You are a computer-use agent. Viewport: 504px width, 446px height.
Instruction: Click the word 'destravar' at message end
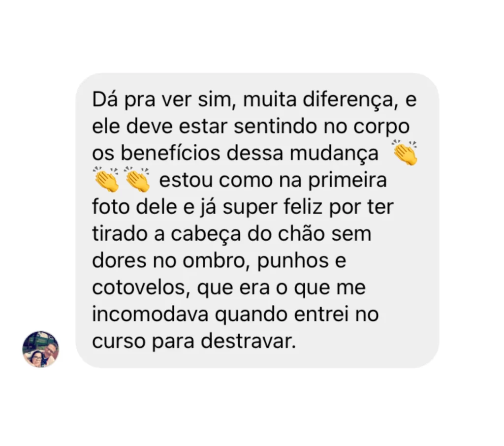[249, 341]
